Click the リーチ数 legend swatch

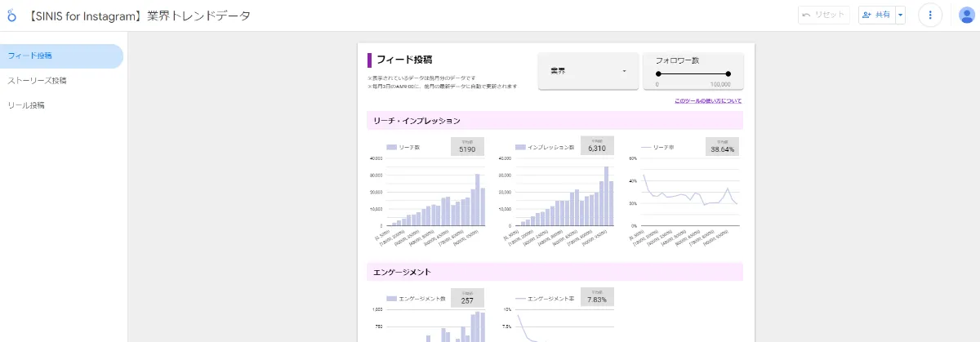pos(390,148)
